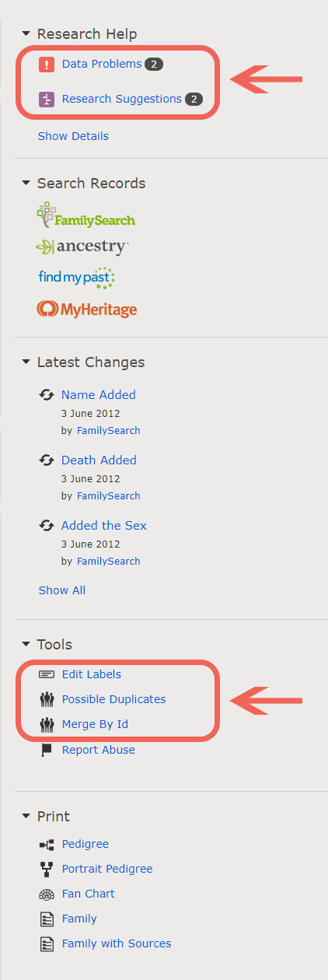
Task: Open FamilySearch record search logo
Action: [x=85, y=215]
